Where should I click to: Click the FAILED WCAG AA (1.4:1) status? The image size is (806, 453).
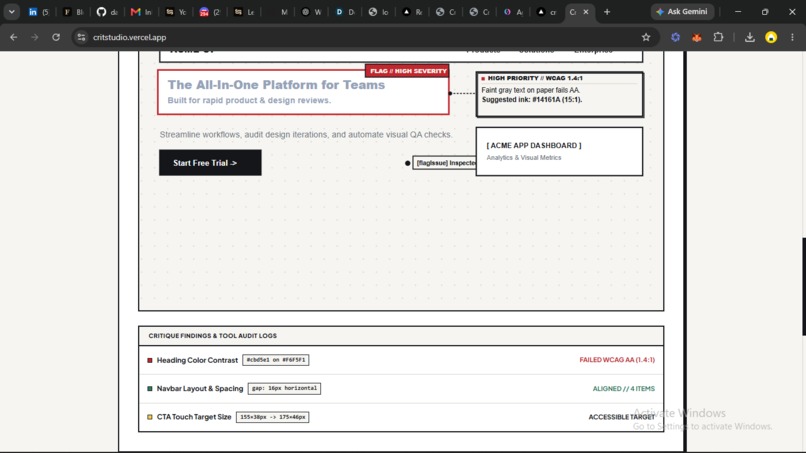(x=617, y=360)
